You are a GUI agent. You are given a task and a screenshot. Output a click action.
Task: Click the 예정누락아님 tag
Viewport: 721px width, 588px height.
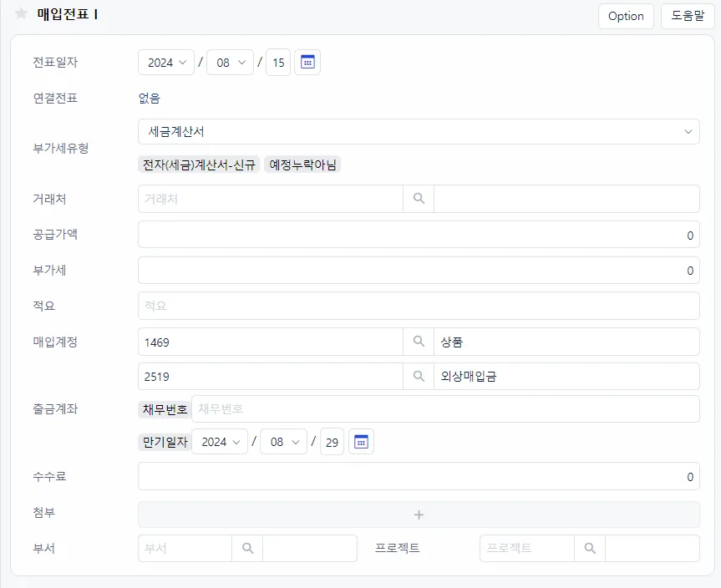pos(302,165)
